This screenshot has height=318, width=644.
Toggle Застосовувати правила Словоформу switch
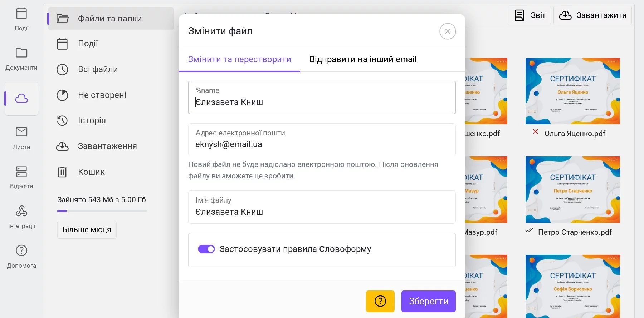click(x=206, y=249)
